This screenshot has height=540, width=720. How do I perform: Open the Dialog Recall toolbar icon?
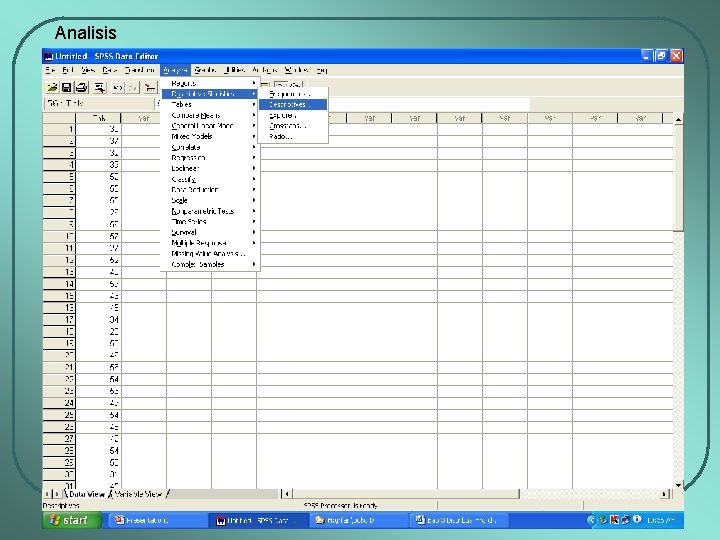[100, 87]
